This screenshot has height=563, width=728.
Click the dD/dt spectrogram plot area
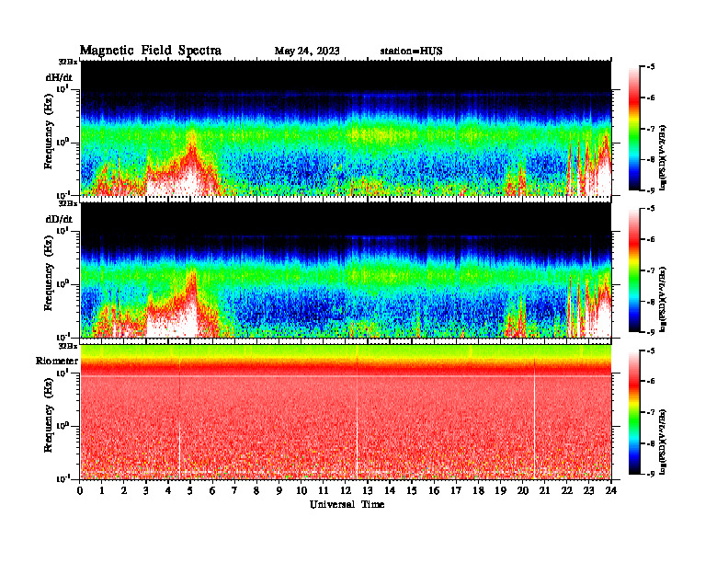tap(346, 270)
